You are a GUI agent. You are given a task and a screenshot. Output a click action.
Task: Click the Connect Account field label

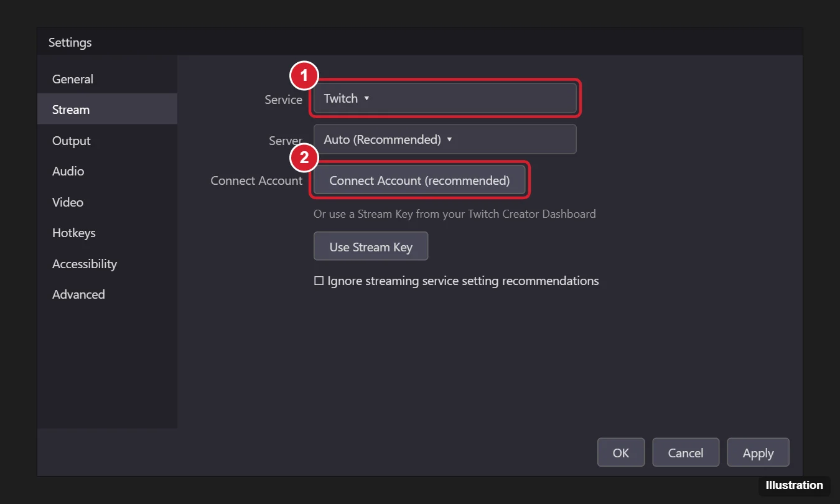[256, 180]
